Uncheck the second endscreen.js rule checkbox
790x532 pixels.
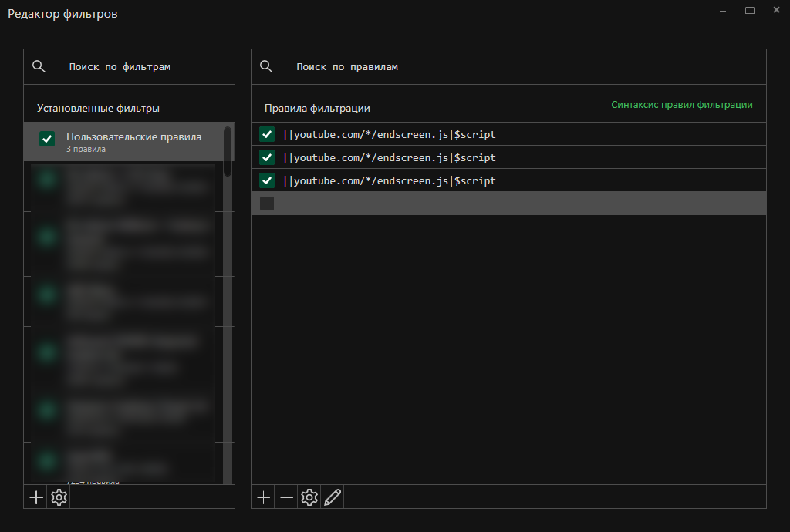click(x=267, y=157)
